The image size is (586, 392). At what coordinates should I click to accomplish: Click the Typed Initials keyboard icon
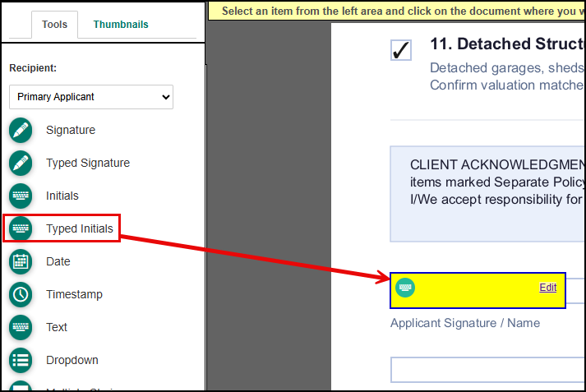pos(21,228)
